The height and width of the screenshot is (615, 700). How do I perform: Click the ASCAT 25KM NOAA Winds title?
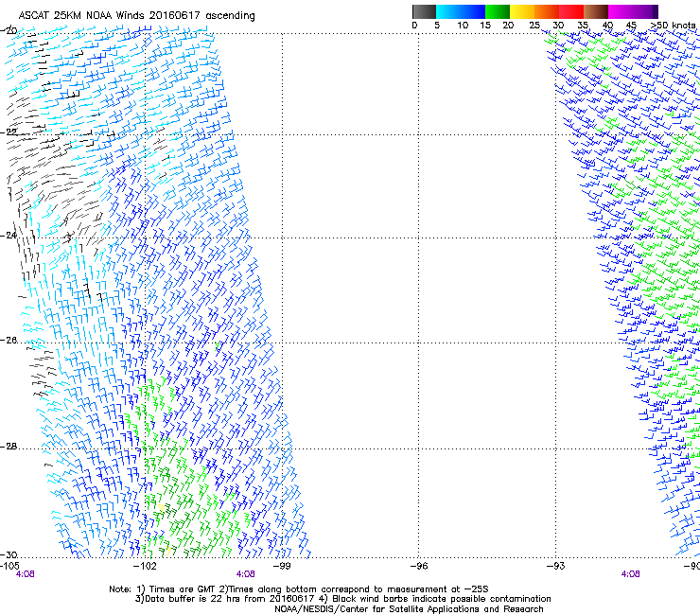click(136, 16)
